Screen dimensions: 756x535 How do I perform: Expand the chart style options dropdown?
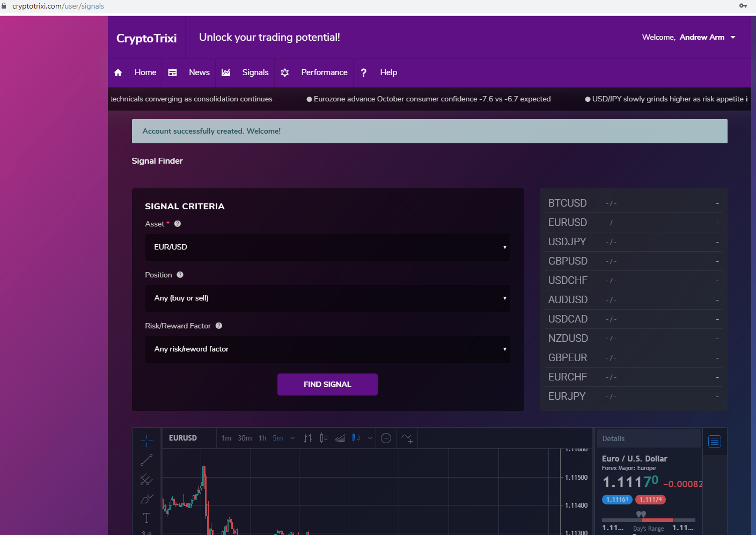click(370, 438)
